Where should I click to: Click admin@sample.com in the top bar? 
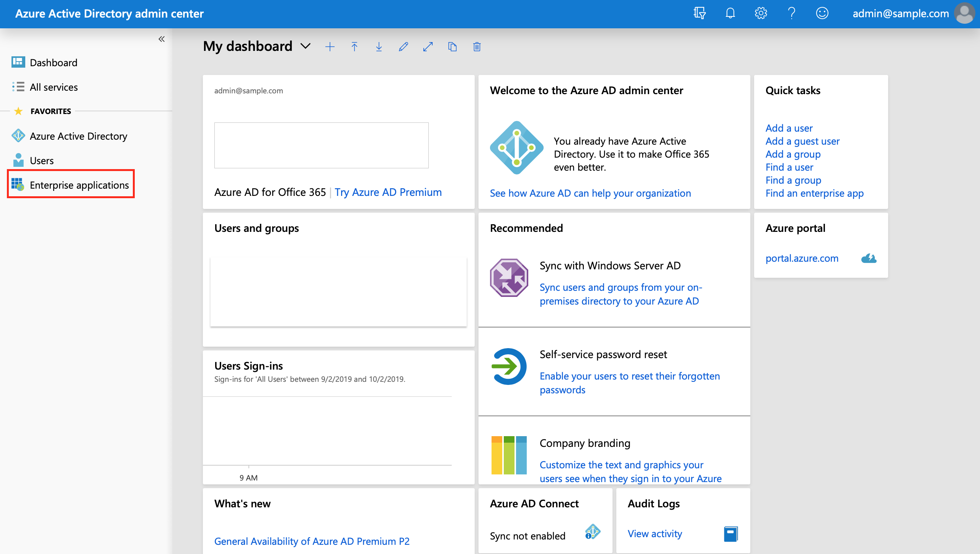[901, 13]
